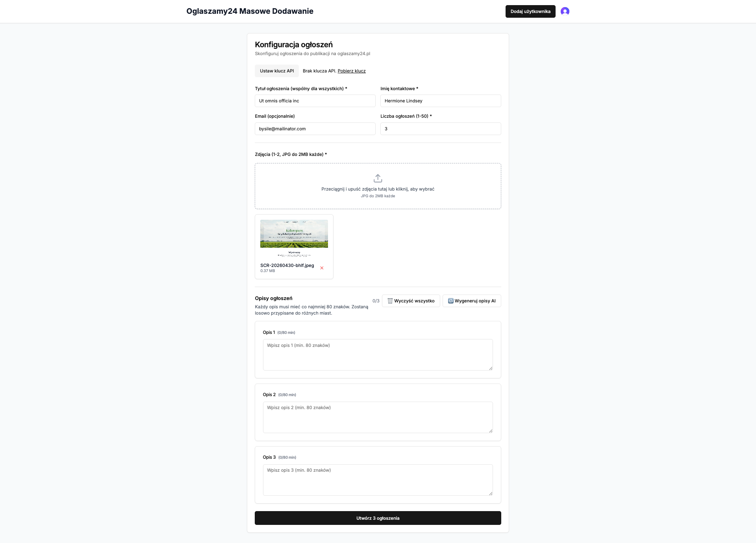The width and height of the screenshot is (756, 543).
Task: Click the trash icon in Wyczyść wszystko
Action: (x=390, y=301)
